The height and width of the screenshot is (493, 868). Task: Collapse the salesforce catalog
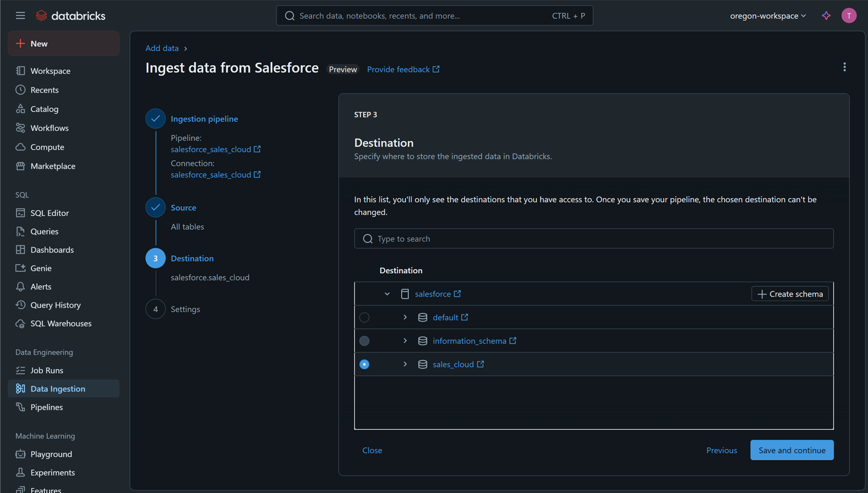[387, 294]
